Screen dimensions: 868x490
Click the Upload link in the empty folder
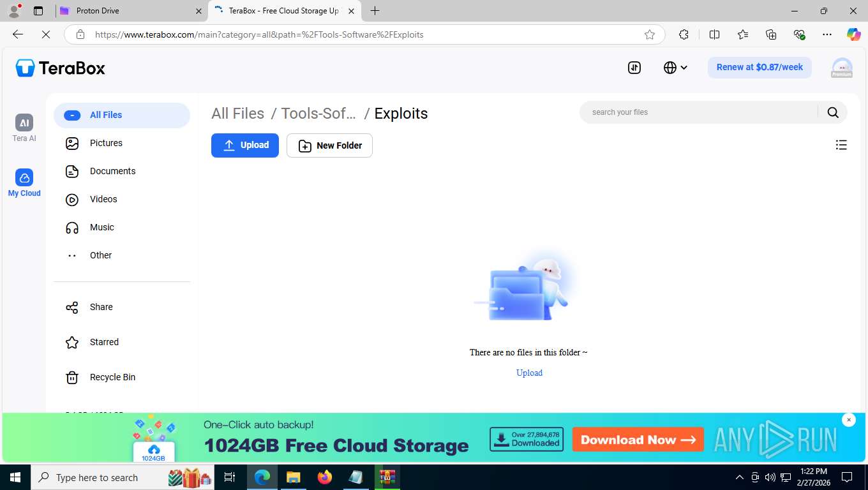(529, 373)
